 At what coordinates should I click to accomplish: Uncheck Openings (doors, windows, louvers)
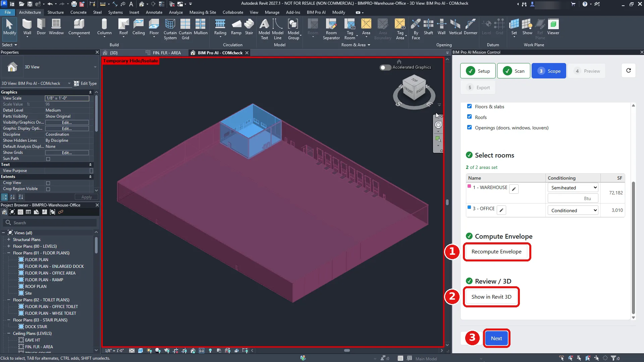point(469,127)
